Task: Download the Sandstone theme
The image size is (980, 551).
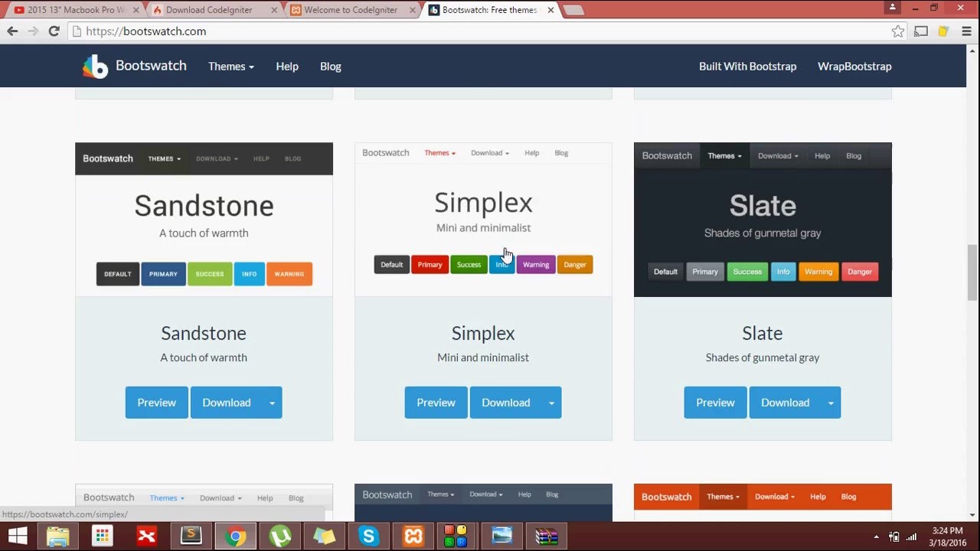Action: 227,403
